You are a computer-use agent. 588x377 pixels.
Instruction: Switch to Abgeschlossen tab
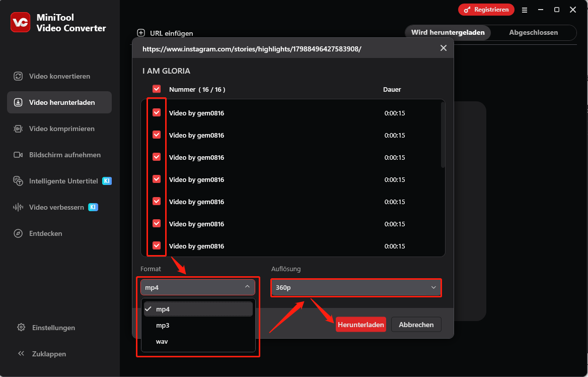(x=533, y=33)
